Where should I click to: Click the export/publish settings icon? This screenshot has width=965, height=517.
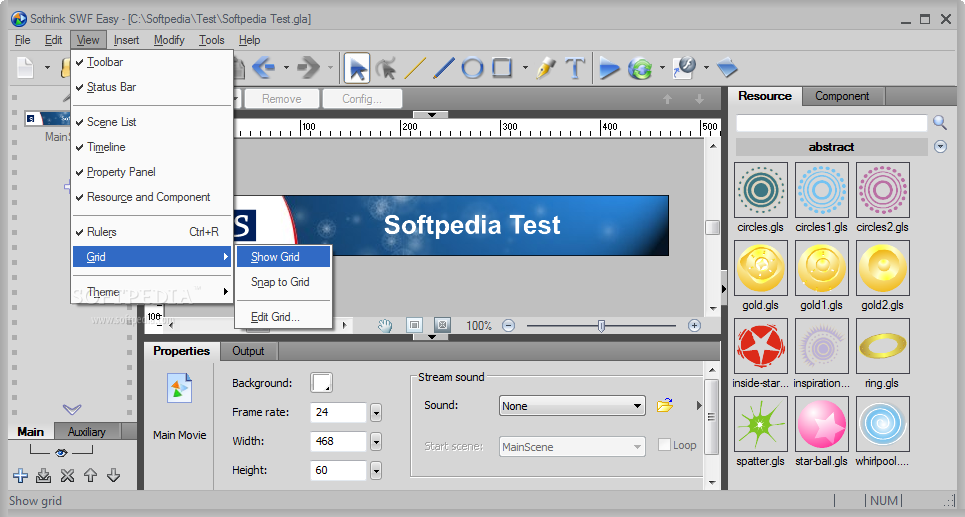point(684,68)
